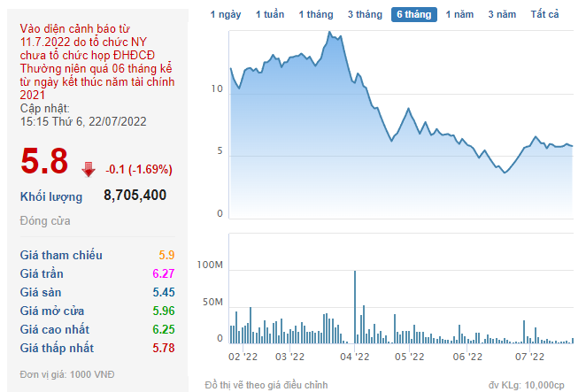
Task: Show the 1 tháng chart range
Action: click(x=317, y=15)
